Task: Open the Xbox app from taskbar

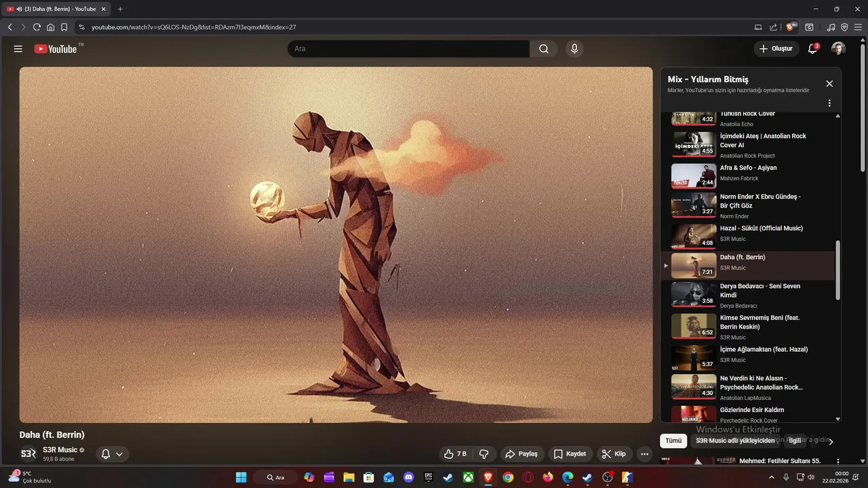Action: coord(468,477)
